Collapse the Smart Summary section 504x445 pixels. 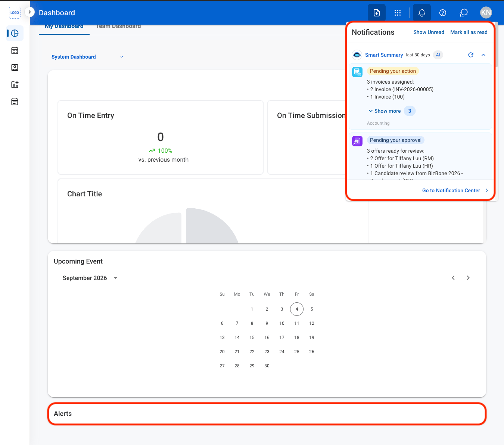click(x=483, y=55)
